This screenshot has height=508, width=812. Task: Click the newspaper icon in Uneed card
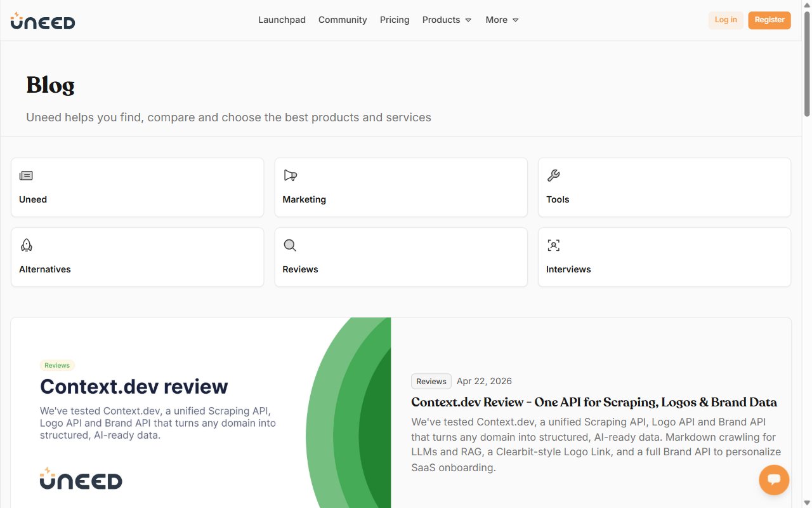[x=26, y=175]
